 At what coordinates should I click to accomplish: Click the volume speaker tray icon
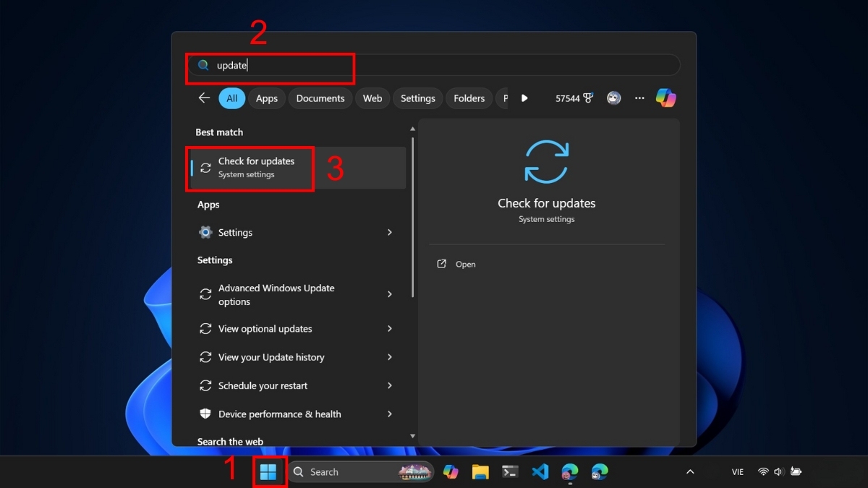(x=778, y=472)
